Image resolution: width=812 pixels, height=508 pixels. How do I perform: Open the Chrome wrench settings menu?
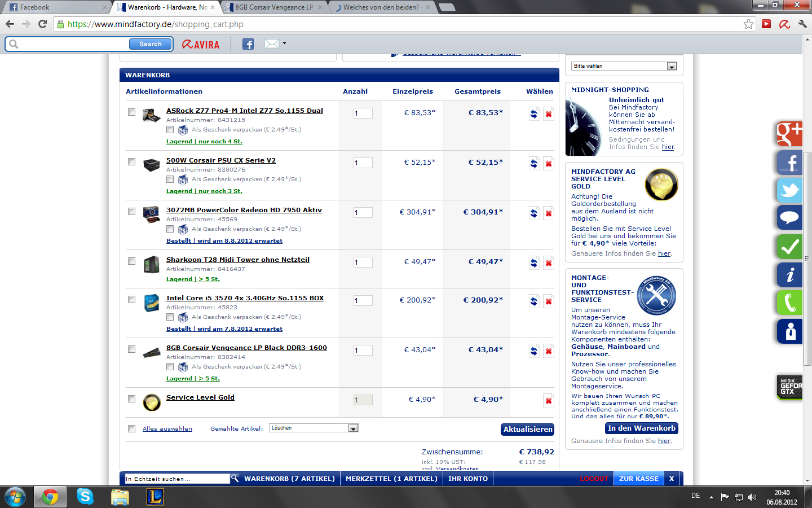tap(802, 24)
